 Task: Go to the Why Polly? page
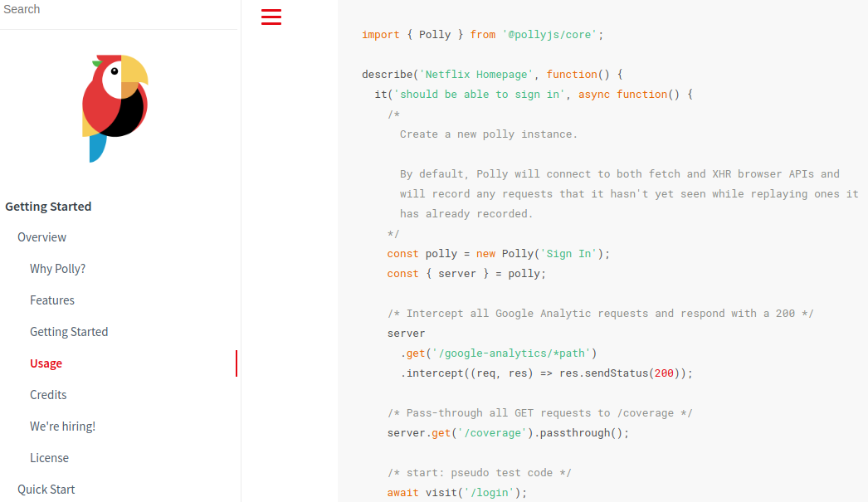tap(58, 269)
